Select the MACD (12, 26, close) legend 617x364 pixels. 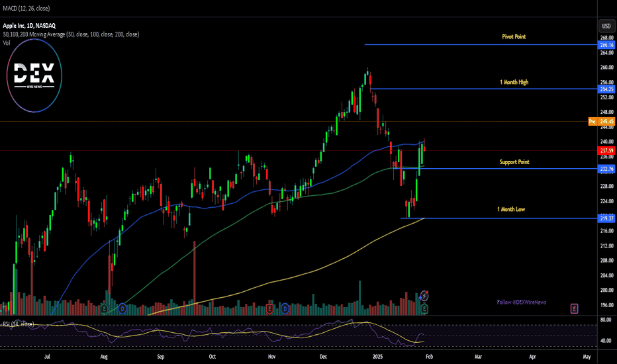[x=26, y=8]
